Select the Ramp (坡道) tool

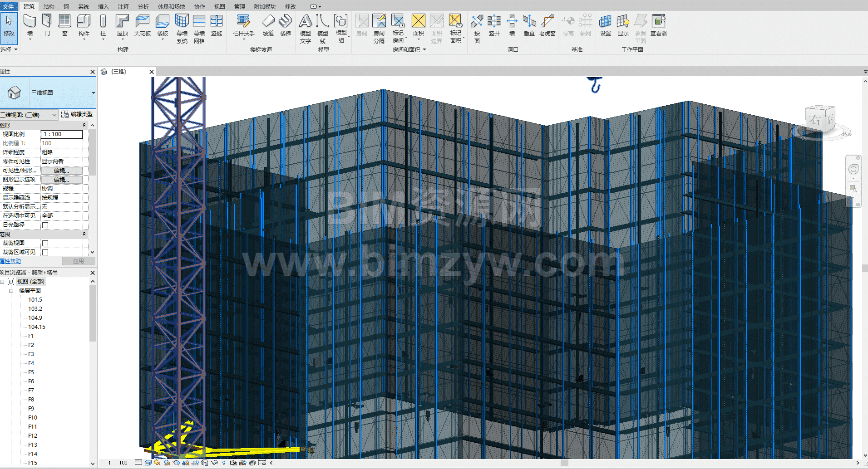click(x=268, y=25)
